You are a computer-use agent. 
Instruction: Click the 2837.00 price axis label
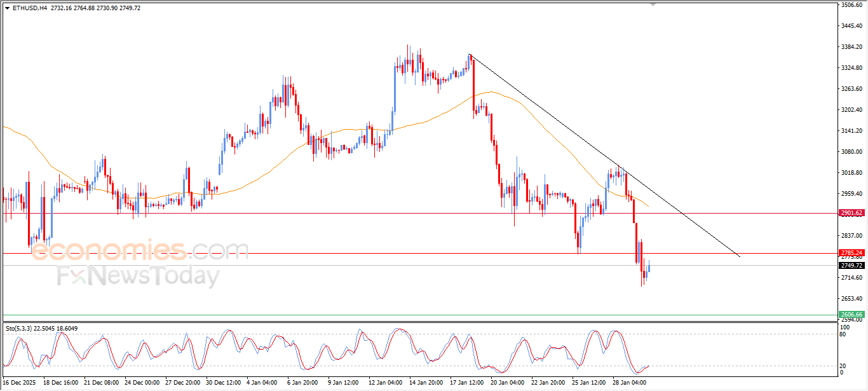point(851,235)
